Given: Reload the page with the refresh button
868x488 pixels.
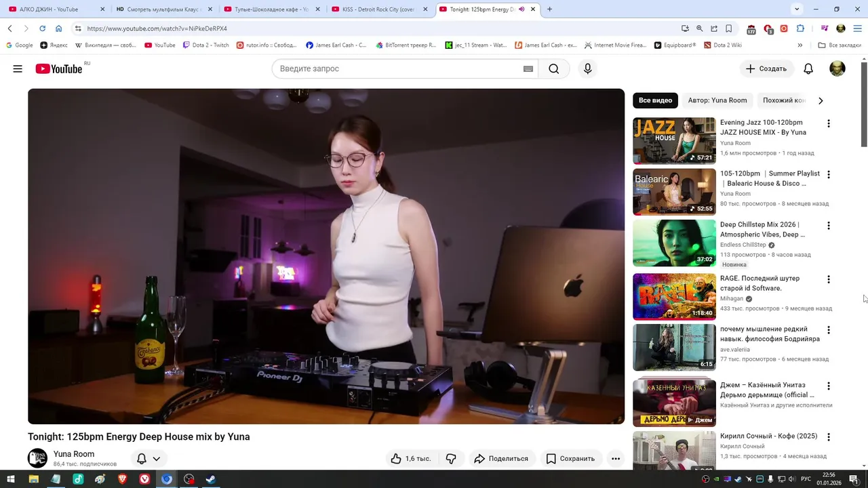Looking at the screenshot, I should click(x=42, y=28).
